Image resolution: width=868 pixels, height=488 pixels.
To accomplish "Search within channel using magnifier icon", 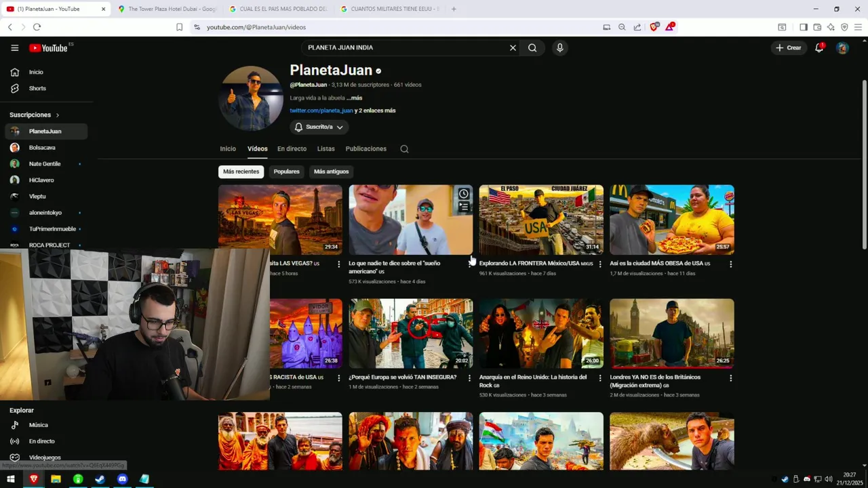I will click(x=404, y=149).
